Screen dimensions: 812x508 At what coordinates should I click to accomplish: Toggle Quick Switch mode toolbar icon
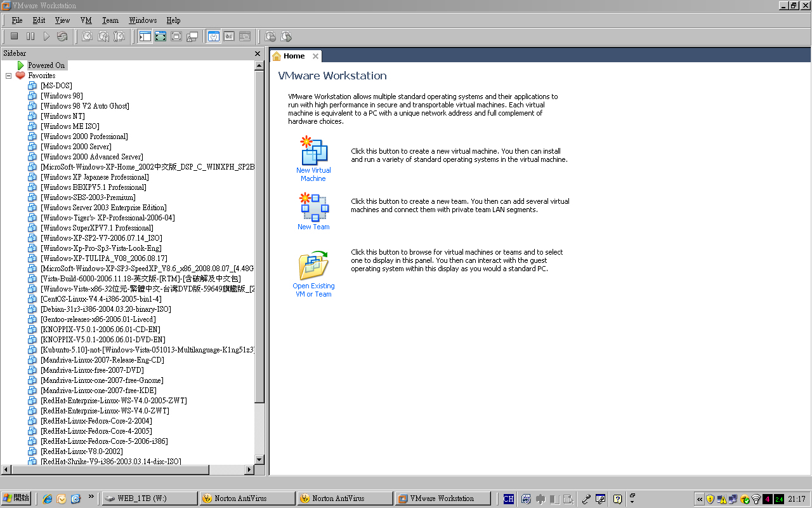(x=160, y=37)
